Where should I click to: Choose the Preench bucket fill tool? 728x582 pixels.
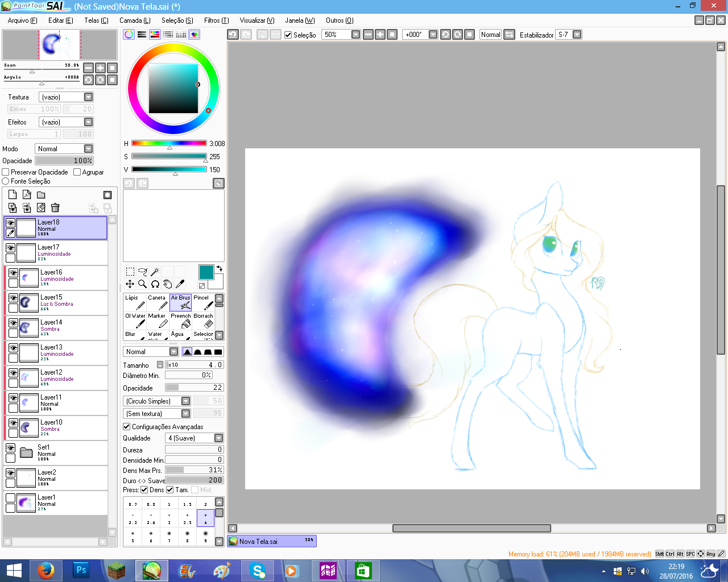[x=180, y=321]
